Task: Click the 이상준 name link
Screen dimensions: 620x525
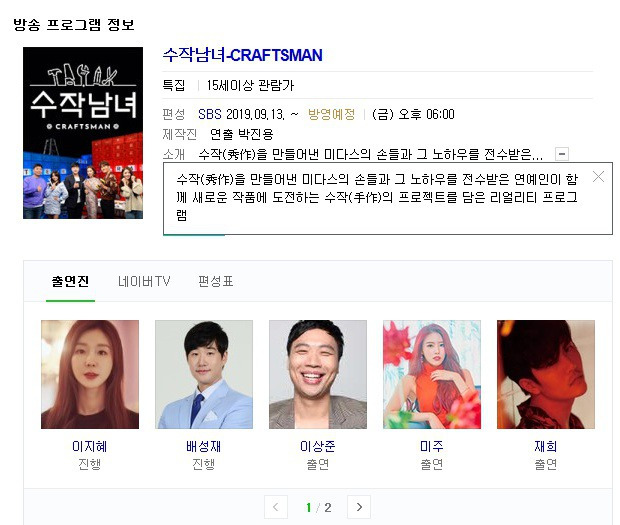Action: (x=318, y=446)
